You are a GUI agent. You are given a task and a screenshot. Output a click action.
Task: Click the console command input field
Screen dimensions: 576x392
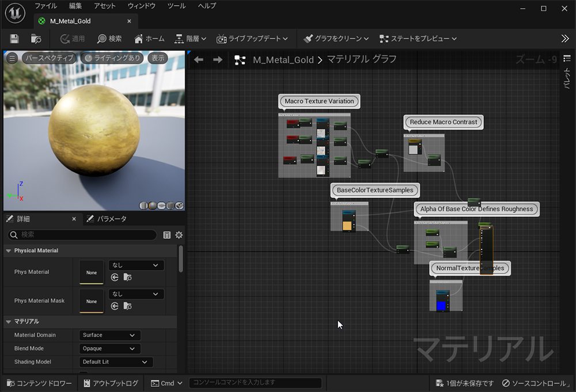click(x=255, y=383)
